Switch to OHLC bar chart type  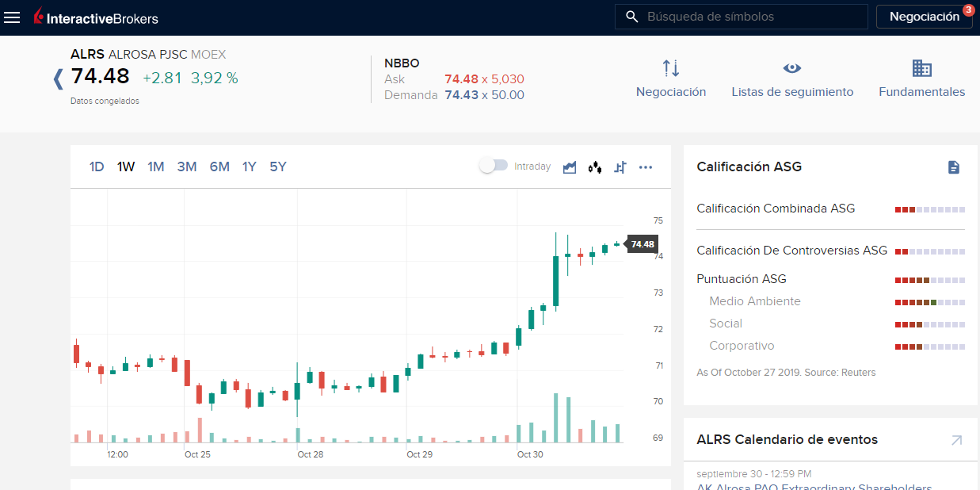point(620,167)
